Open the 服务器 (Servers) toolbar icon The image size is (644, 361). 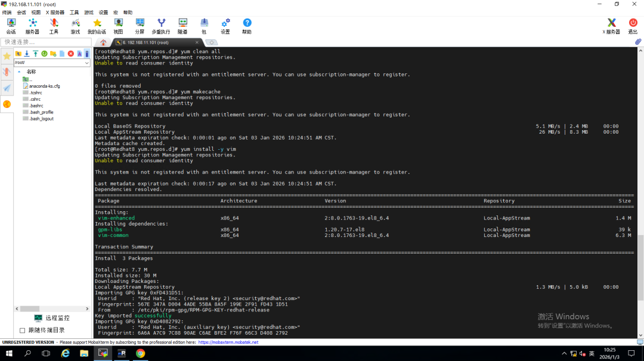(32, 26)
